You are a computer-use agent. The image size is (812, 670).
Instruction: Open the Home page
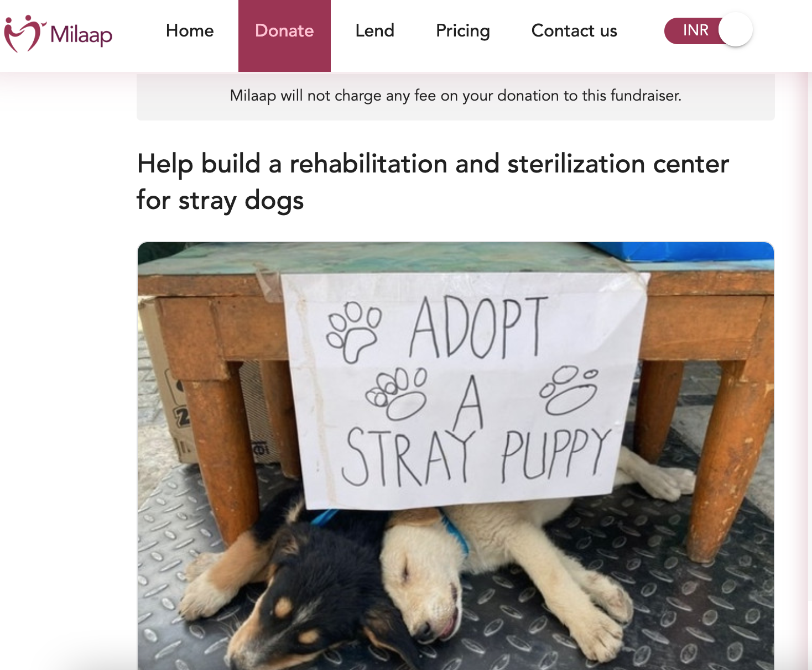[190, 30]
